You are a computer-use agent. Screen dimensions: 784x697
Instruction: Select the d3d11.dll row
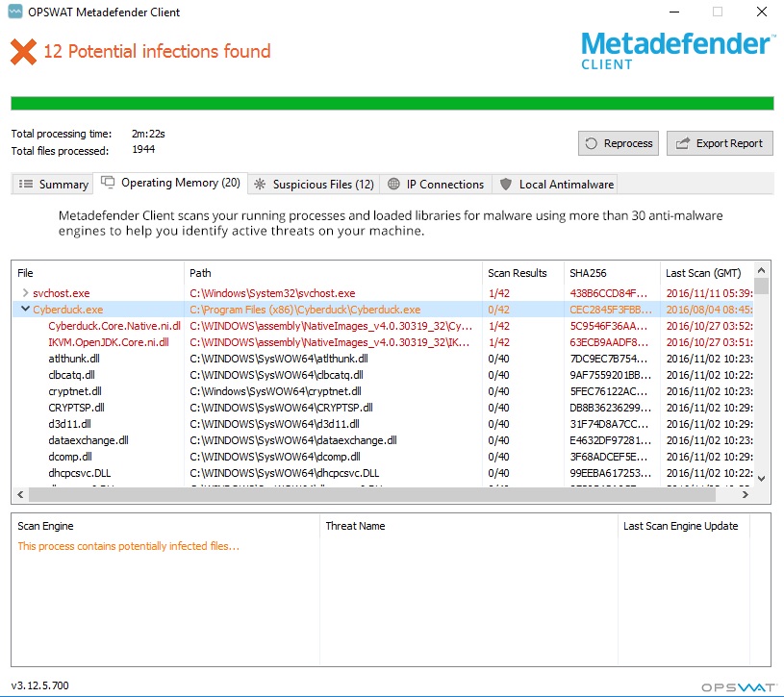click(x=383, y=424)
